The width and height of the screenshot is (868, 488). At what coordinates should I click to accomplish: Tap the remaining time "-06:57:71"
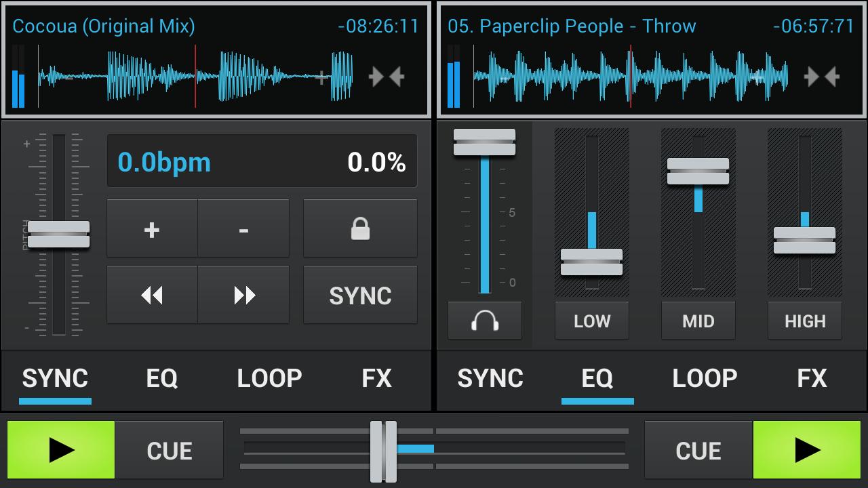pyautogui.click(x=814, y=26)
